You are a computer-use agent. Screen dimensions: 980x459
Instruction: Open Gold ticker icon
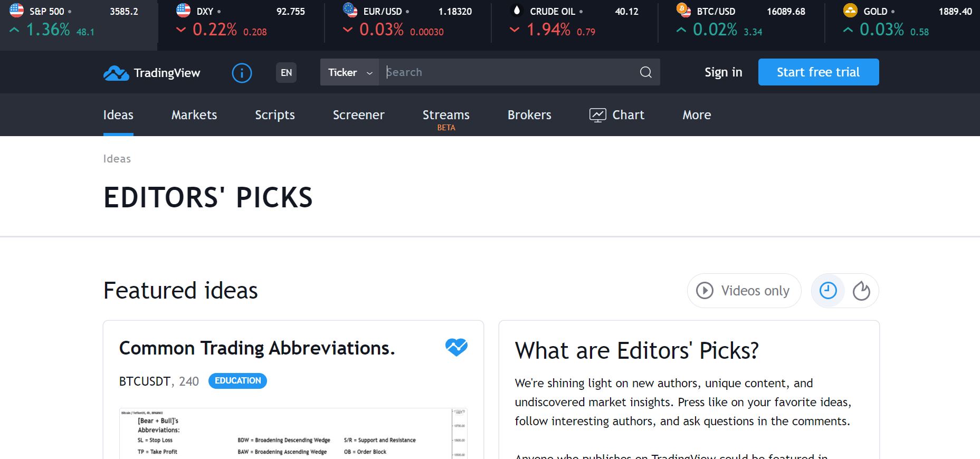[x=850, y=10]
